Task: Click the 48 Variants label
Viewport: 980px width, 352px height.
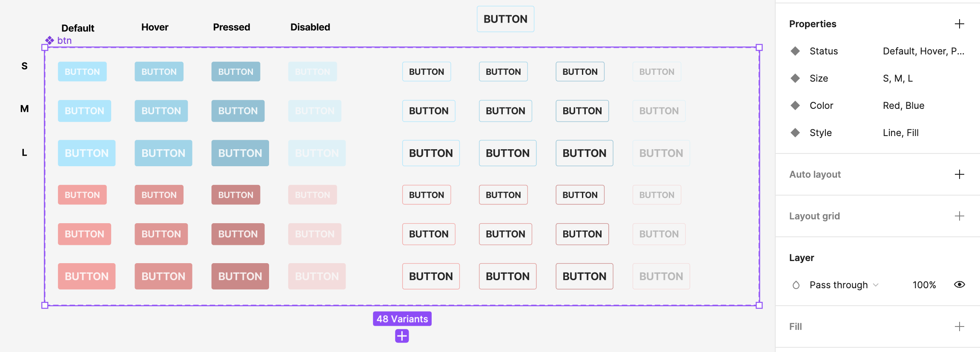Action: click(x=402, y=319)
